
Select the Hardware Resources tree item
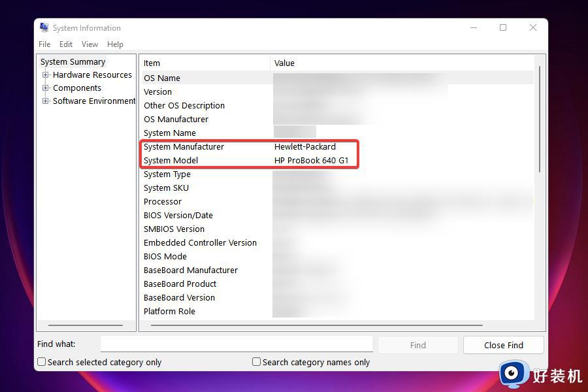click(92, 74)
